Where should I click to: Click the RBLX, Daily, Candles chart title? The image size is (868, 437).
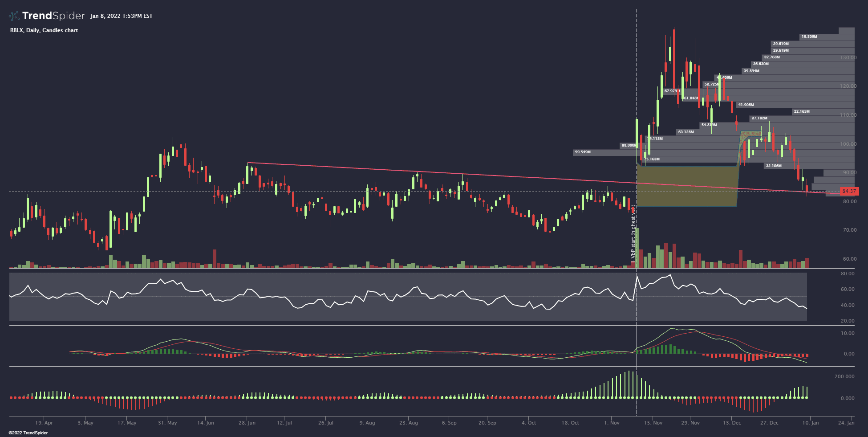click(x=44, y=30)
